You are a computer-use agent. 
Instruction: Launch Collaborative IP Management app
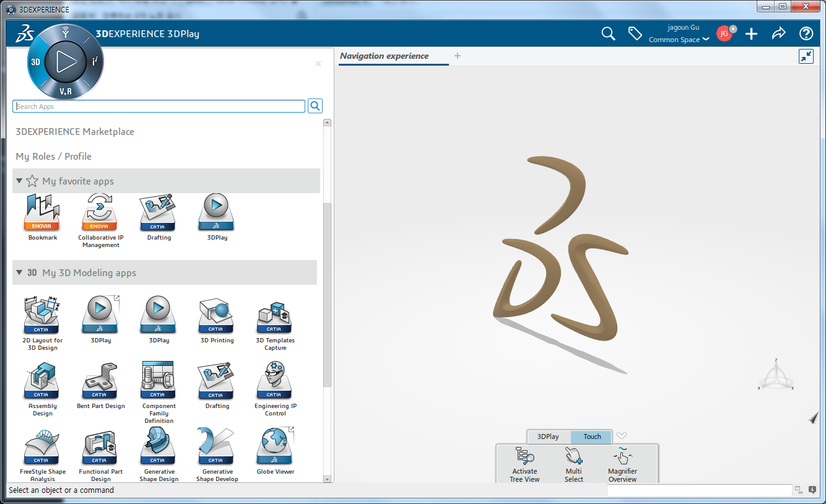(100, 220)
